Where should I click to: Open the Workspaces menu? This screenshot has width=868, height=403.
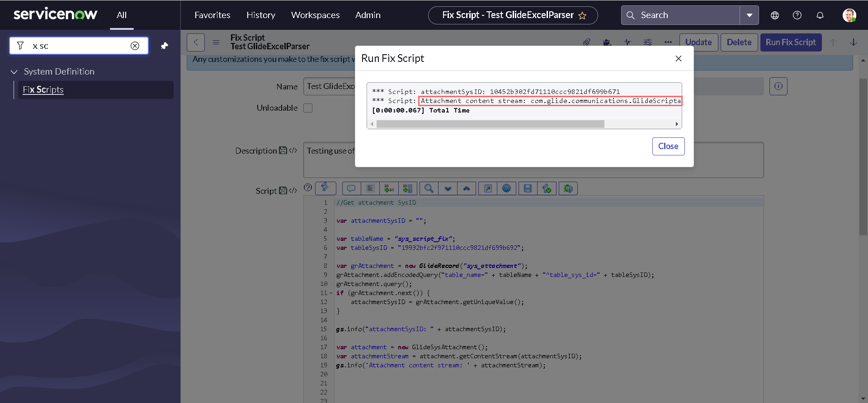(316, 15)
